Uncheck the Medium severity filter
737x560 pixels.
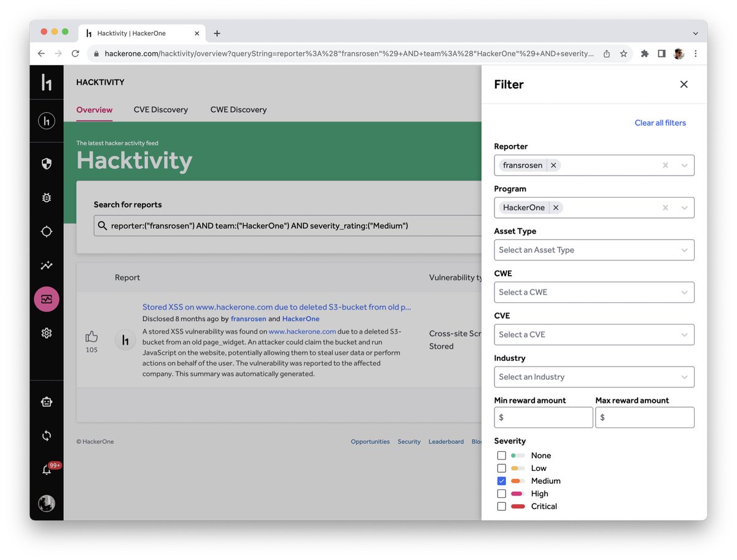coord(501,481)
